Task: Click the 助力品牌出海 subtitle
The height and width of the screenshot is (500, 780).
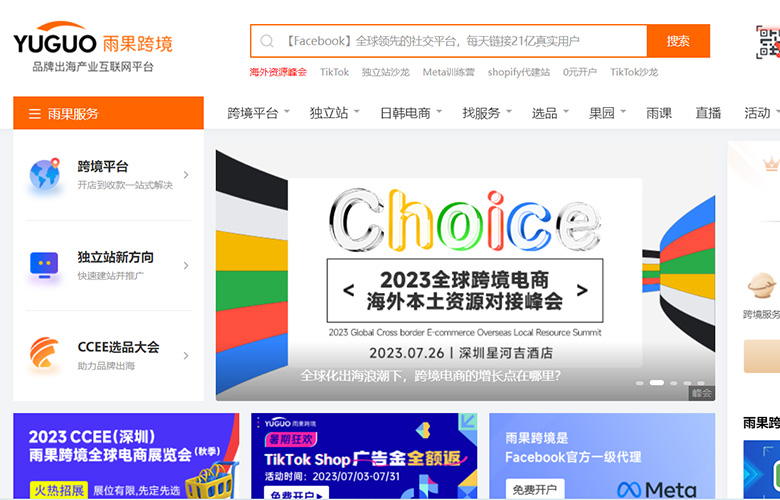Action: pos(106,366)
